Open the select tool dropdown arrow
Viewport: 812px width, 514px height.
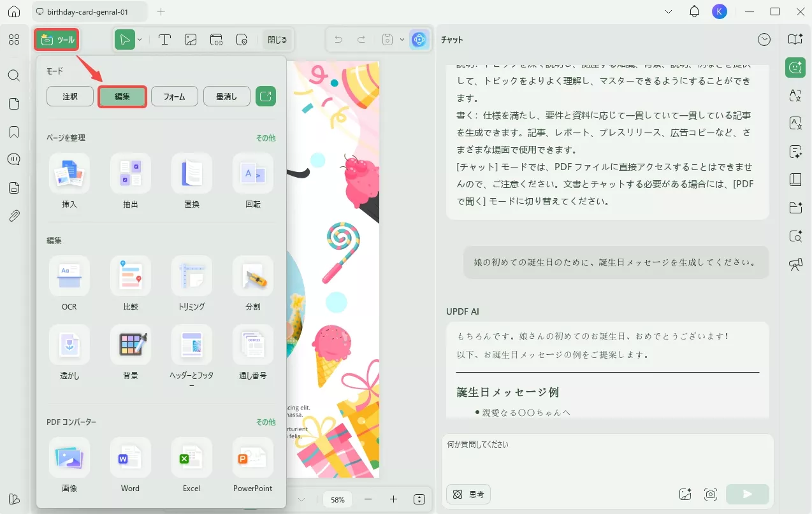[139, 39]
